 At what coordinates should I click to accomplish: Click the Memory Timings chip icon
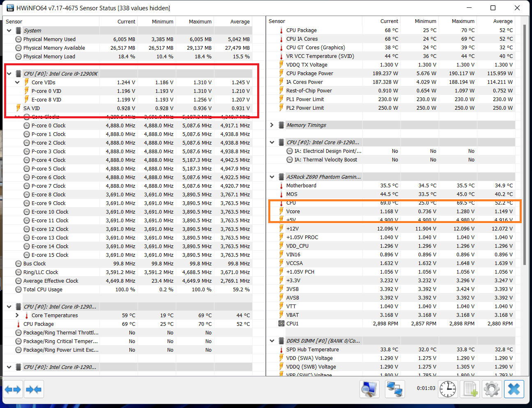281,125
